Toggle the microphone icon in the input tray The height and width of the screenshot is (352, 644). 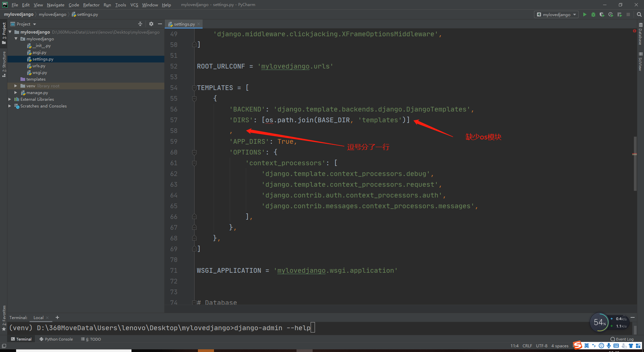pos(608,345)
